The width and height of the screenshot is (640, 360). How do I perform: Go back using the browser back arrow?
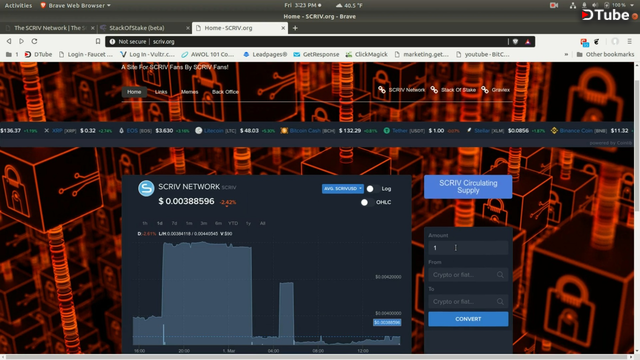[9, 41]
